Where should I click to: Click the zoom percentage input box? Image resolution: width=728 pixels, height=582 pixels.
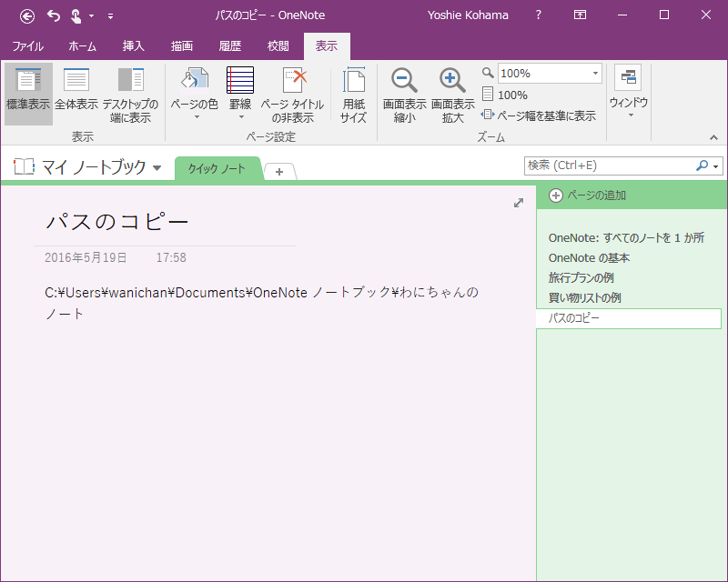543,74
